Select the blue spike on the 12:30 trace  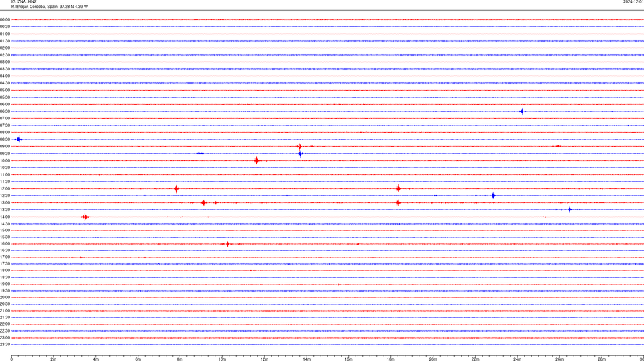click(x=493, y=196)
